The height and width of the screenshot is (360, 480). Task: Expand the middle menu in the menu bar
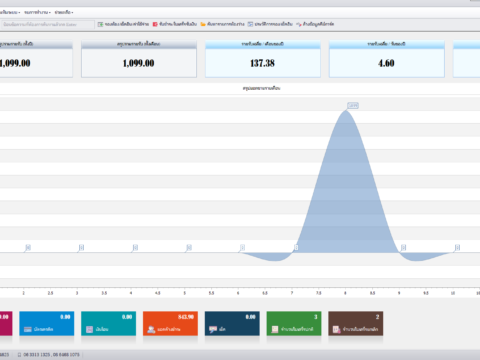coord(37,12)
